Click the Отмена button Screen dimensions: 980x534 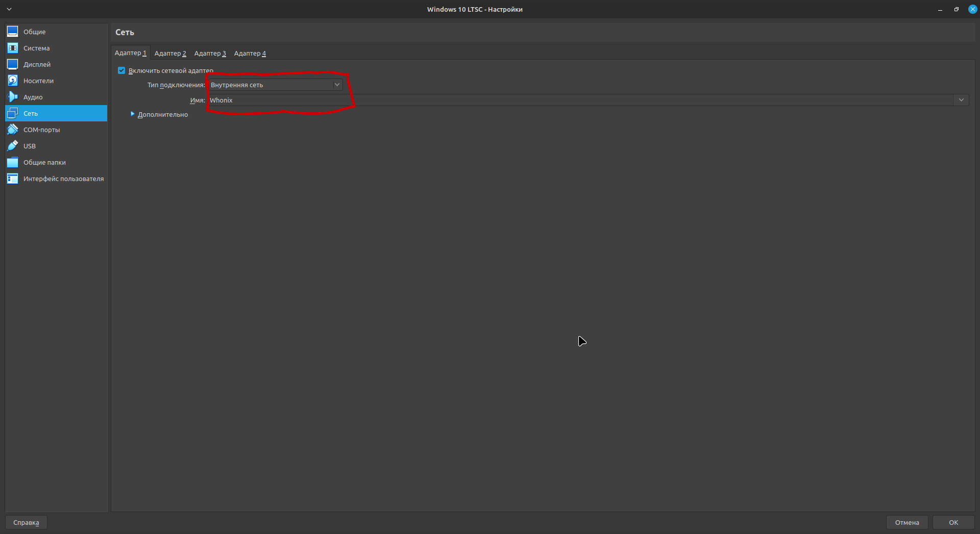(906, 522)
